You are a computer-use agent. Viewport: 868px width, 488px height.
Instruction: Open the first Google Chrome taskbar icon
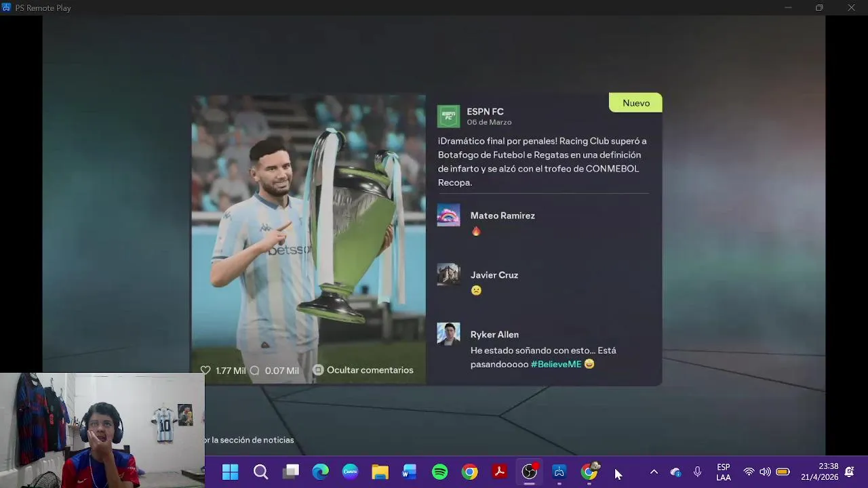tap(469, 472)
